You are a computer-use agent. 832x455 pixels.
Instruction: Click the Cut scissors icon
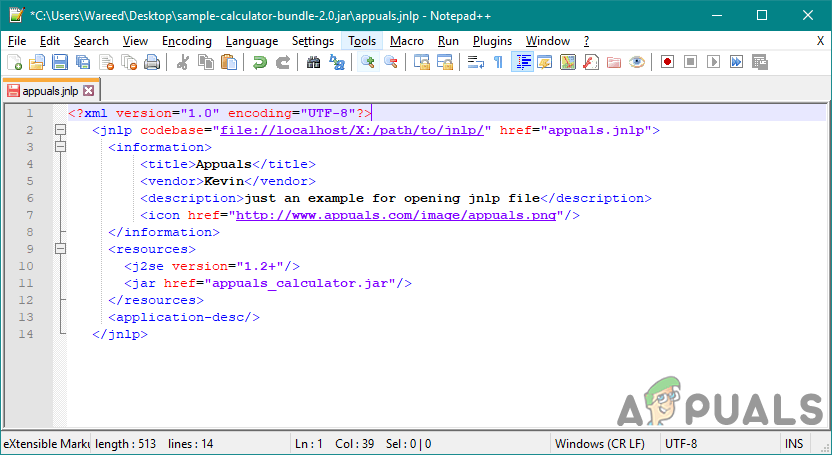pos(183,62)
